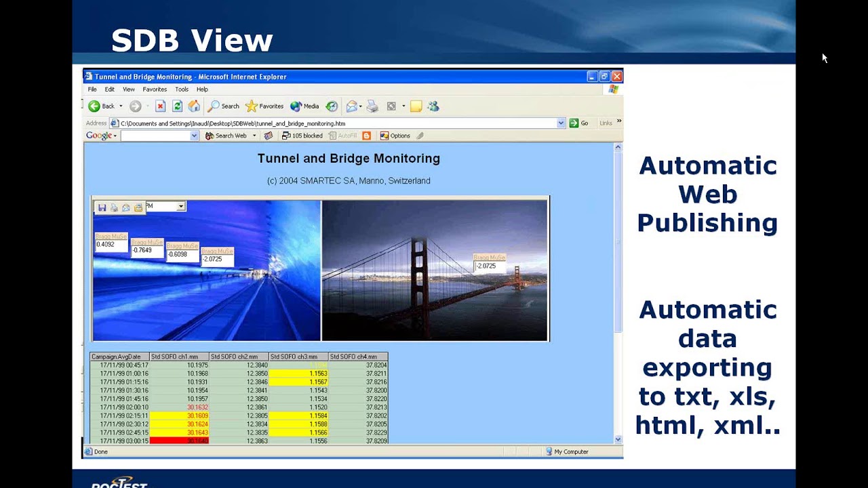868x488 pixels.
Task: Open the Search magnifier button
Action: [224, 106]
